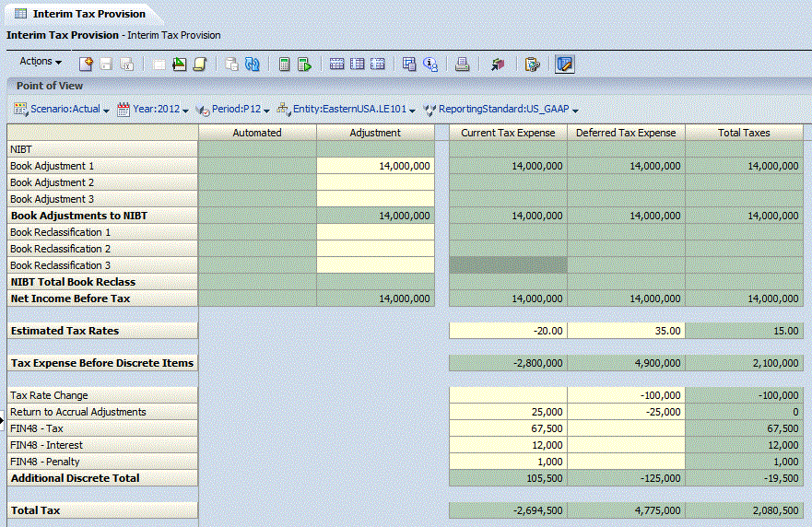Click FIN48 - Interest Current value 12,000
Screen dimensions: 812x527
pos(508,445)
